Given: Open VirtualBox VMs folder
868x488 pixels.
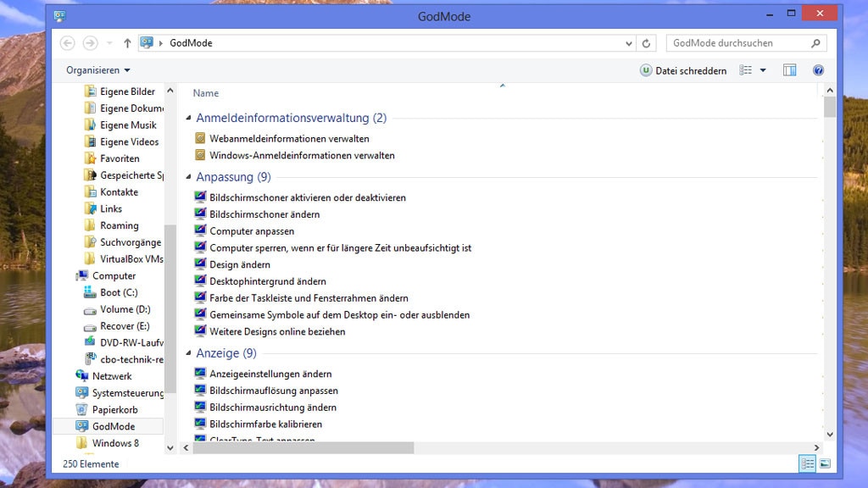Looking at the screenshot, I should (124, 259).
